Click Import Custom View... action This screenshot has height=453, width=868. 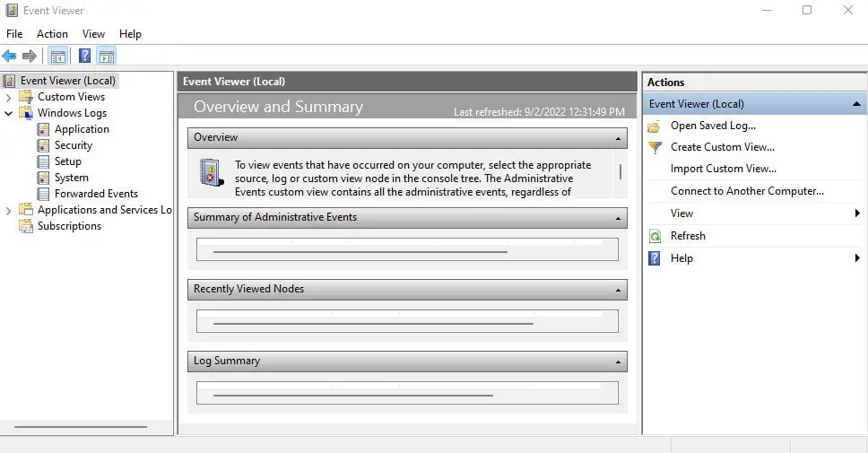tap(723, 169)
